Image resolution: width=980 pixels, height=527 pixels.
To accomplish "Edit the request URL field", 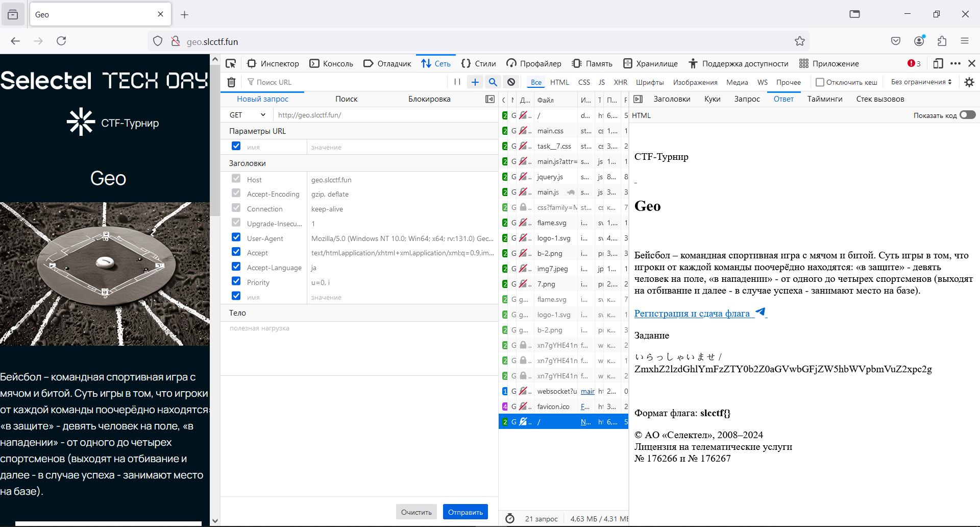I will (x=385, y=115).
